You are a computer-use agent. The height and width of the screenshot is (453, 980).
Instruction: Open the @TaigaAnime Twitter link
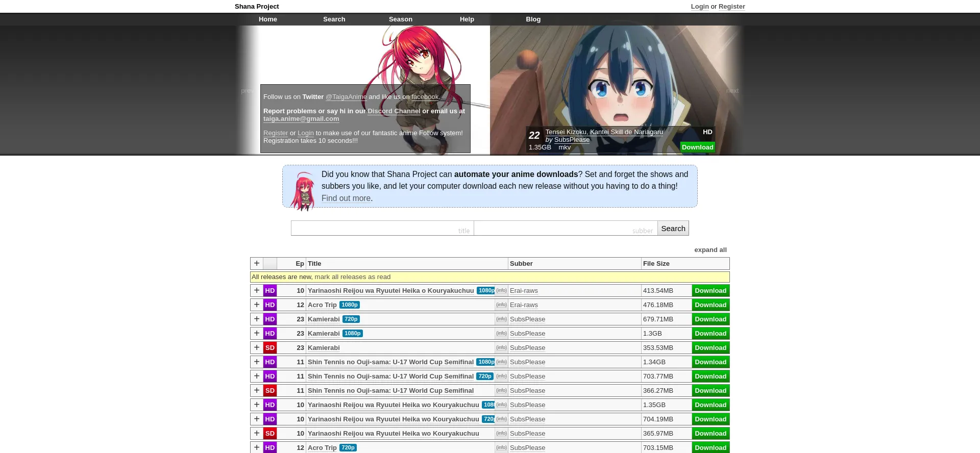tap(346, 96)
